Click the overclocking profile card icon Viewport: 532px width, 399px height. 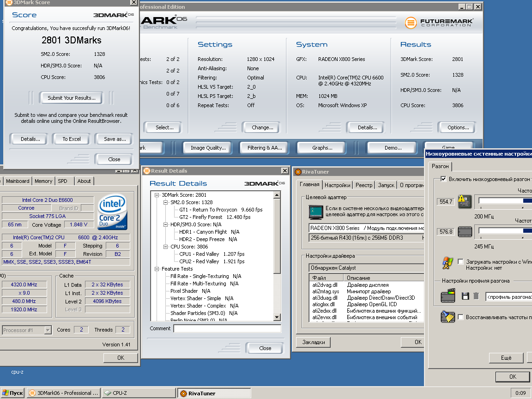point(448,296)
